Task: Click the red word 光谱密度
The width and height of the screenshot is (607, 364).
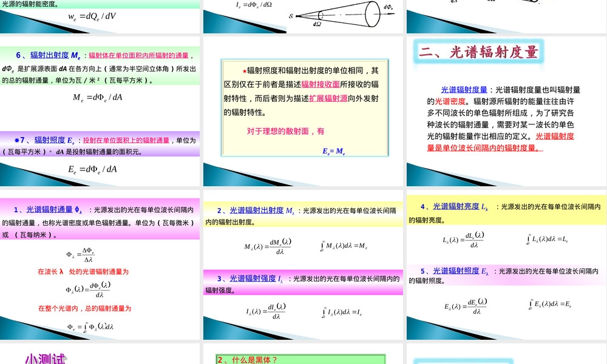Action: 450,101
